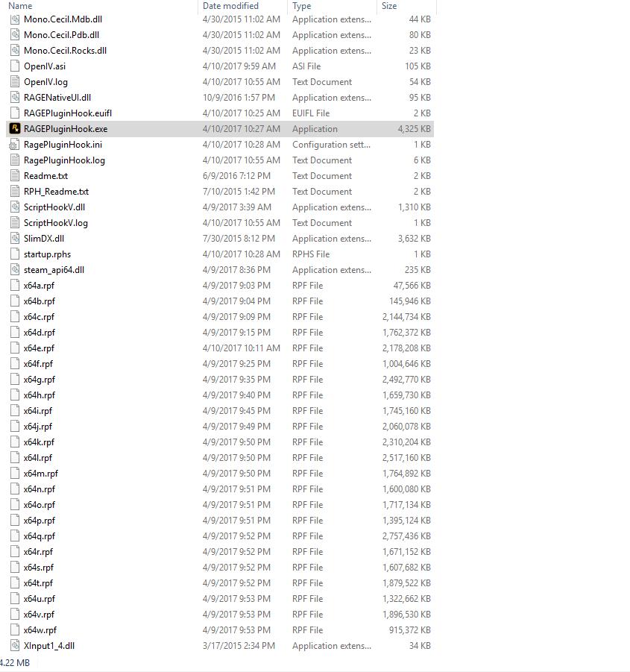Click file name x64g.rpf
Viewport: 630px width, 672px height.
(x=40, y=380)
